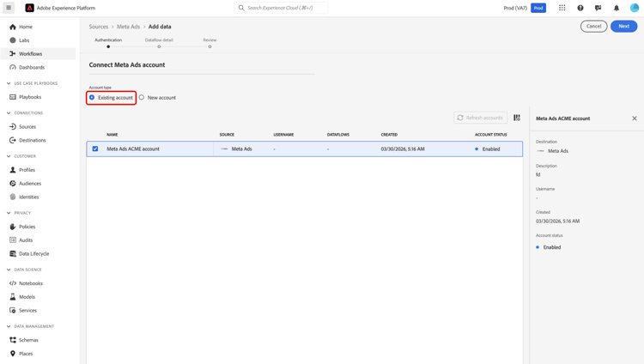Sort by the CREATED column header
This screenshot has height=364, width=644.
click(389, 135)
